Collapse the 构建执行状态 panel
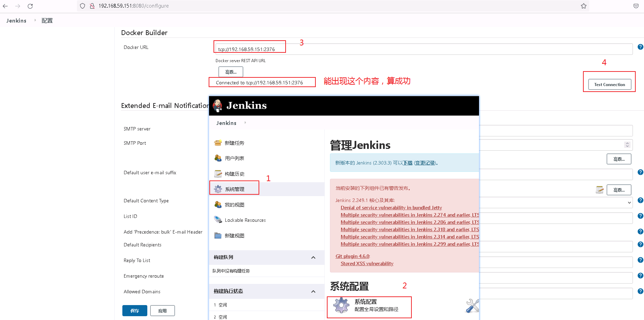 click(x=313, y=291)
